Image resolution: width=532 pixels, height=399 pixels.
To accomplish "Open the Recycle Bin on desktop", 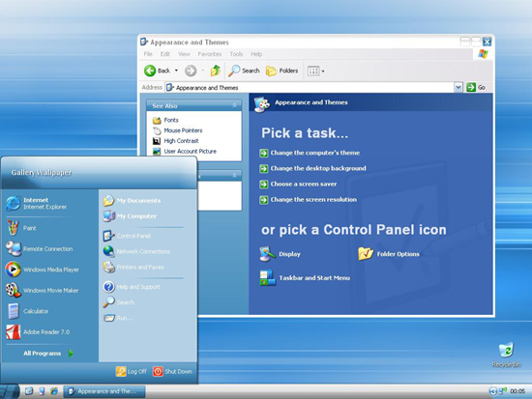I will point(506,355).
